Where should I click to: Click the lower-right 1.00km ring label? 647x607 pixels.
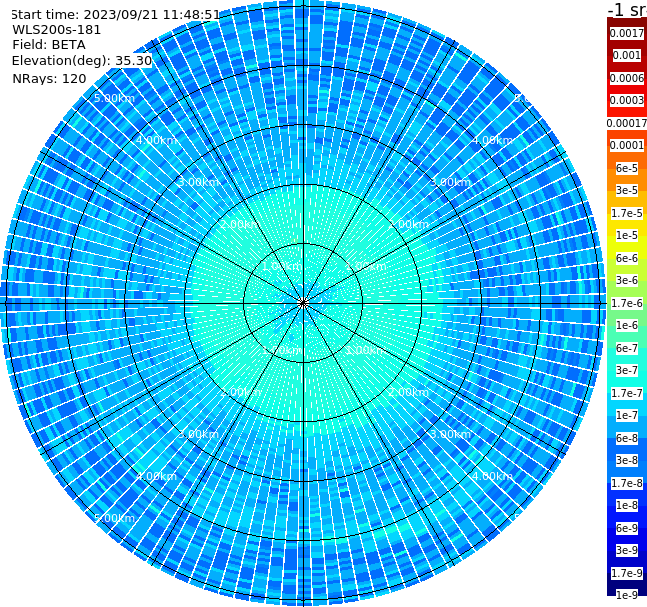coord(366,350)
